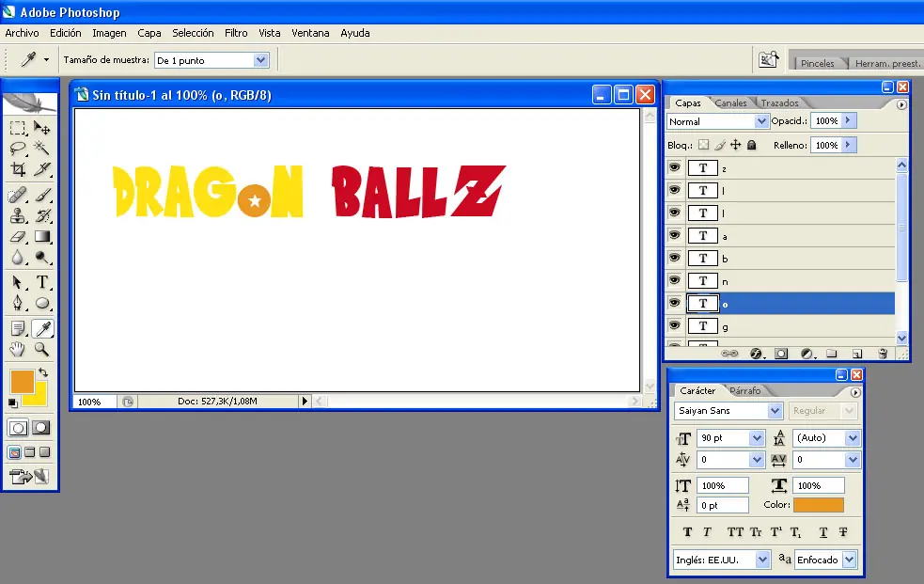Viewport: 924px width, 584px height.
Task: Switch to the Trazados tab
Action: click(x=779, y=103)
